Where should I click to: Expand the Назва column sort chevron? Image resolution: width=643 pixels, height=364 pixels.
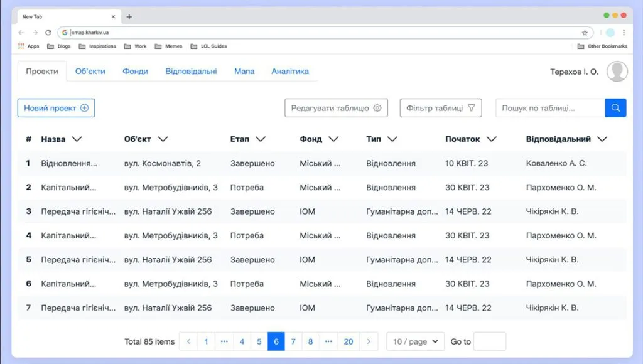77,139
